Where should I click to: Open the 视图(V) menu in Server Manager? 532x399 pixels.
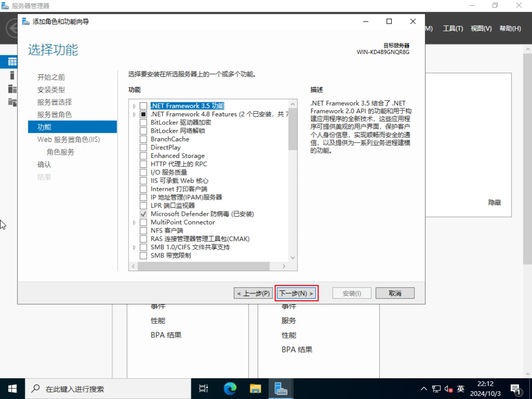coord(481,29)
